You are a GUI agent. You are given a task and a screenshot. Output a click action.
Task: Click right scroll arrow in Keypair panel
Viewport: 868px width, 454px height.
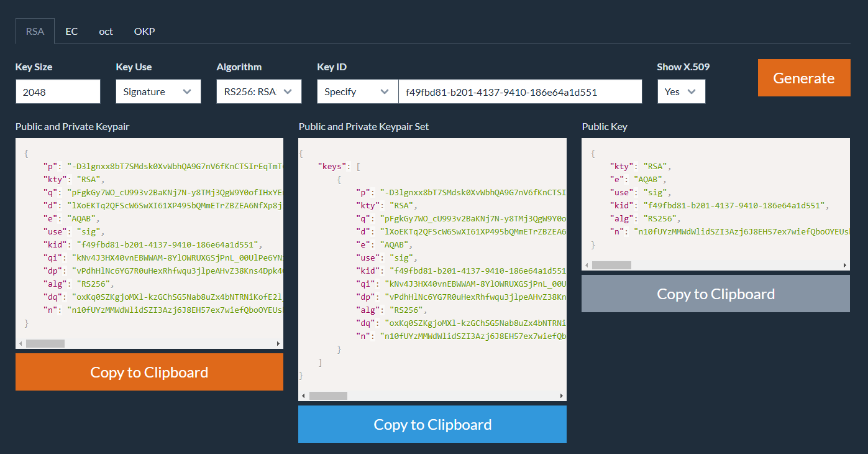(278, 343)
